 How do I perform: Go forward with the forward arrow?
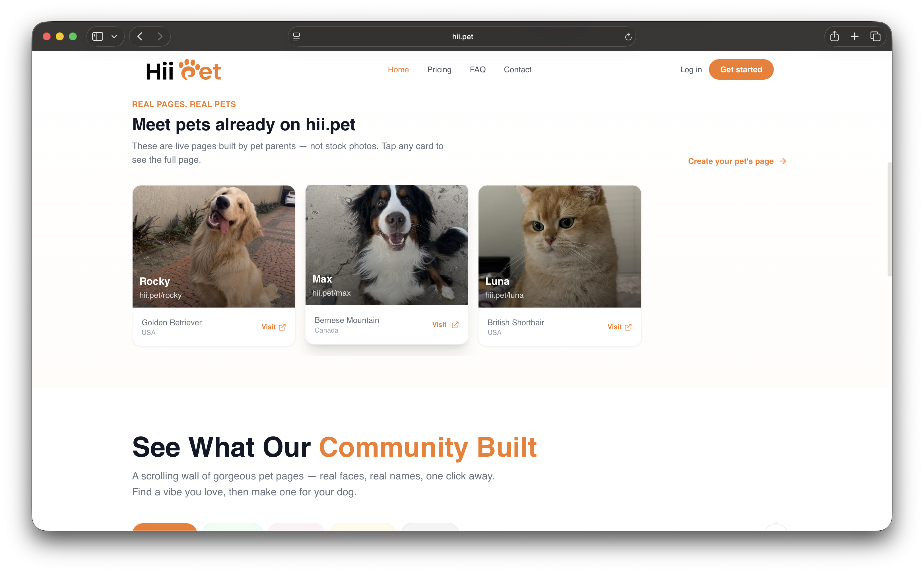[x=160, y=36]
